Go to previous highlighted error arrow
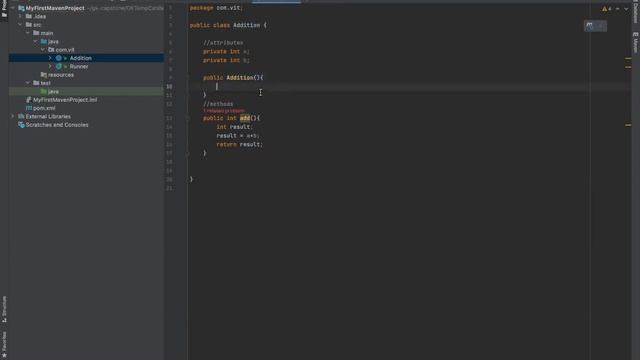640x360 pixels. [x=618, y=9]
